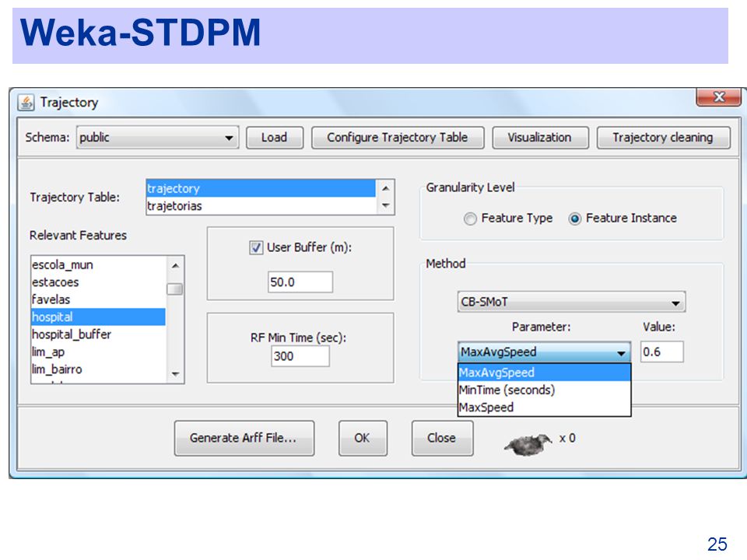
Task: Click the Close button
Action: click(x=442, y=438)
